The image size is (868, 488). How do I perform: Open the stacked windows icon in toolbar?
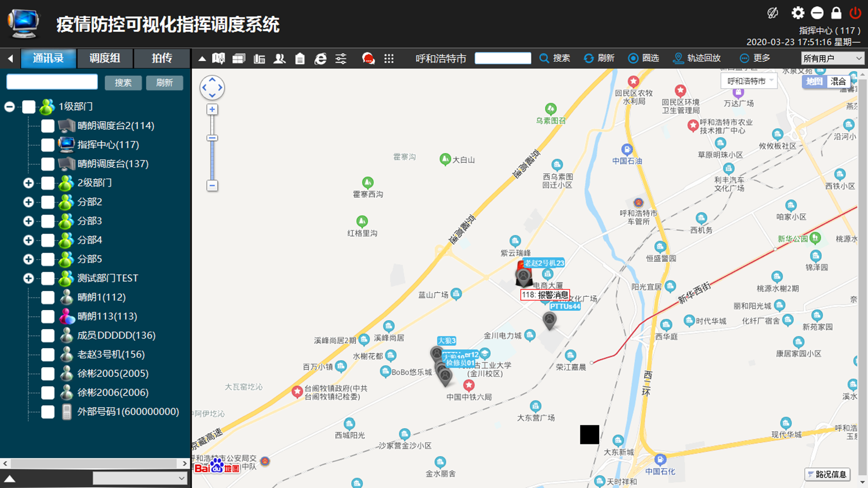[x=239, y=59]
